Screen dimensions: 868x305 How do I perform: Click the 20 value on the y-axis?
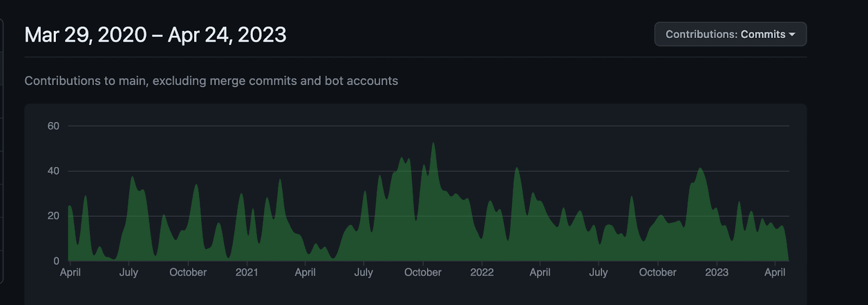pos(53,216)
